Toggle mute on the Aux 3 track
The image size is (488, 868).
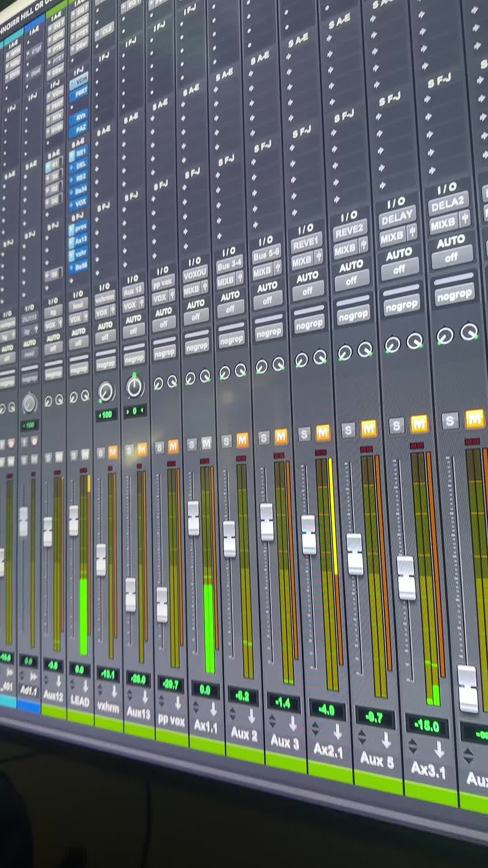[281, 436]
